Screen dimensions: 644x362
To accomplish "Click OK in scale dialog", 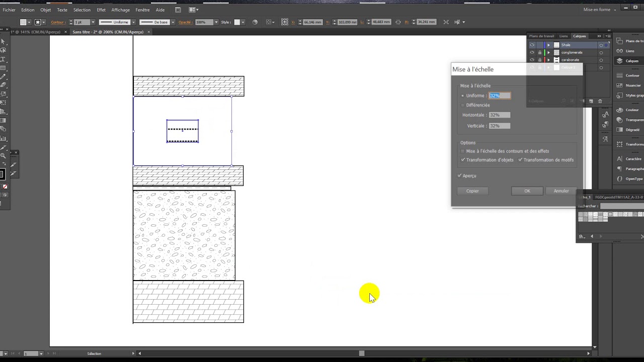I will tap(527, 191).
